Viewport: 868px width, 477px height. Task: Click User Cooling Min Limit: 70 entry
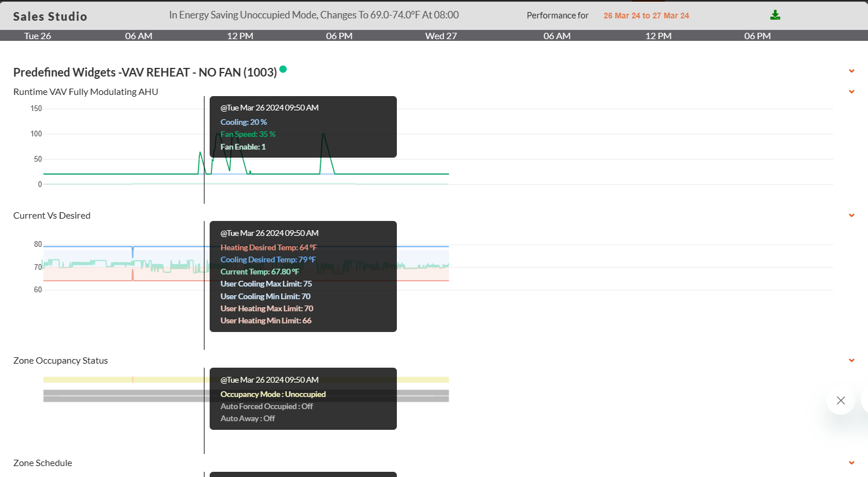[266, 296]
